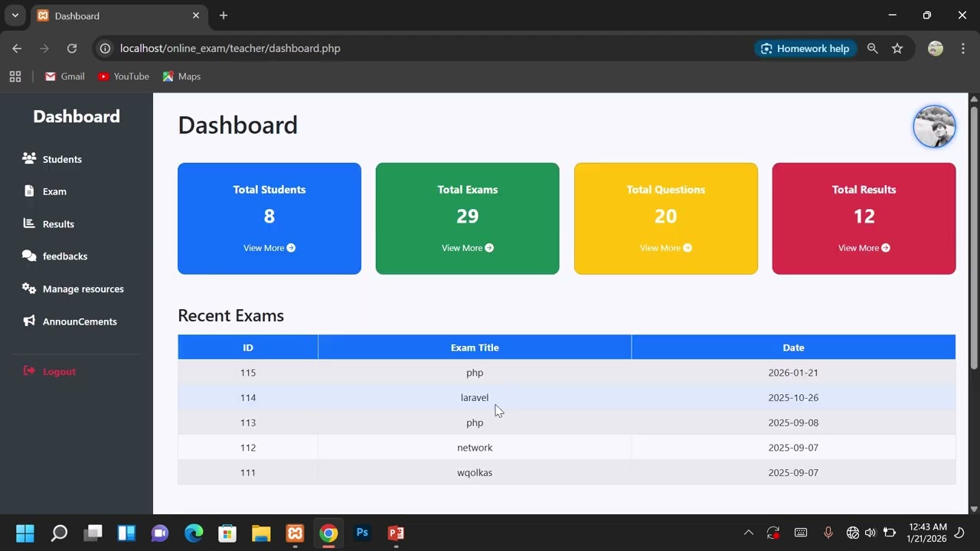This screenshot has height=551, width=980.
Task: Click the Date column header
Action: 793,347
